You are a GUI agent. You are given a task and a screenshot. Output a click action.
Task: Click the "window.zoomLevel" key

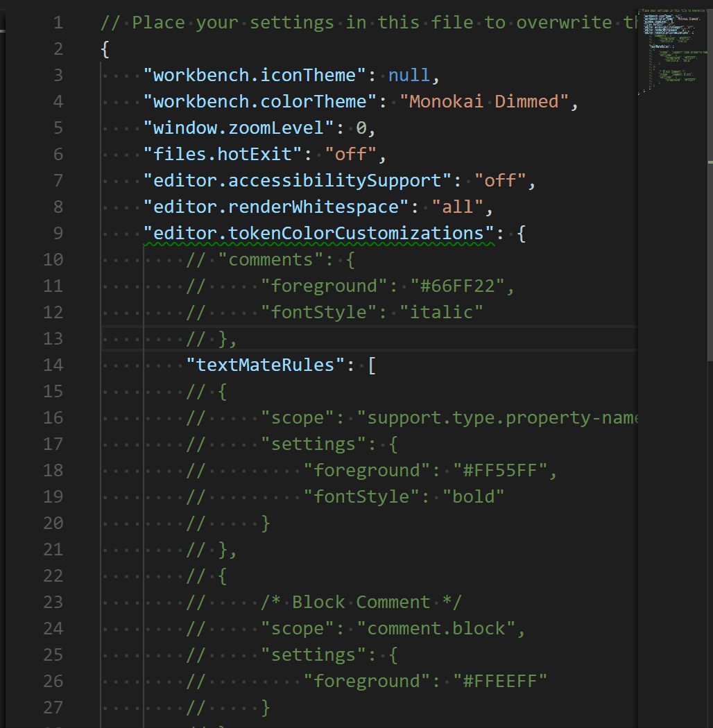(x=239, y=128)
